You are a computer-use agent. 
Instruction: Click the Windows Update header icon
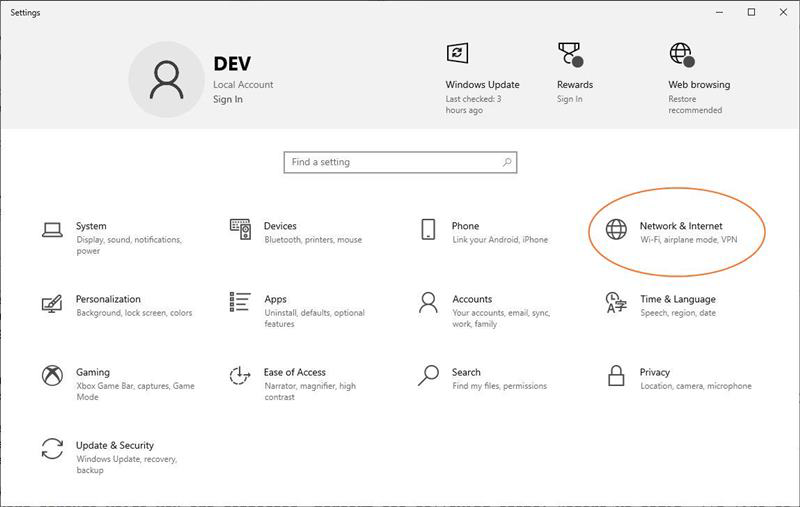point(457,53)
